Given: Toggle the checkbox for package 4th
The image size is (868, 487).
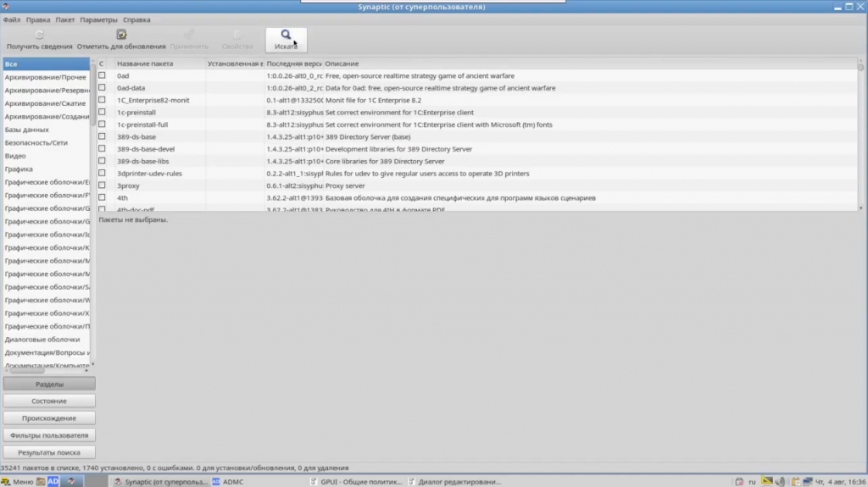Looking at the screenshot, I should point(102,197).
